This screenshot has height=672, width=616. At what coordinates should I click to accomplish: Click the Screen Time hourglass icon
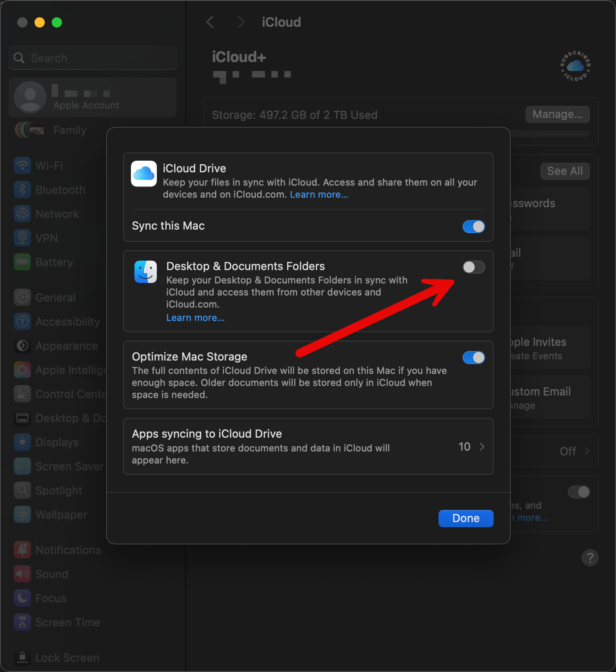click(22, 622)
